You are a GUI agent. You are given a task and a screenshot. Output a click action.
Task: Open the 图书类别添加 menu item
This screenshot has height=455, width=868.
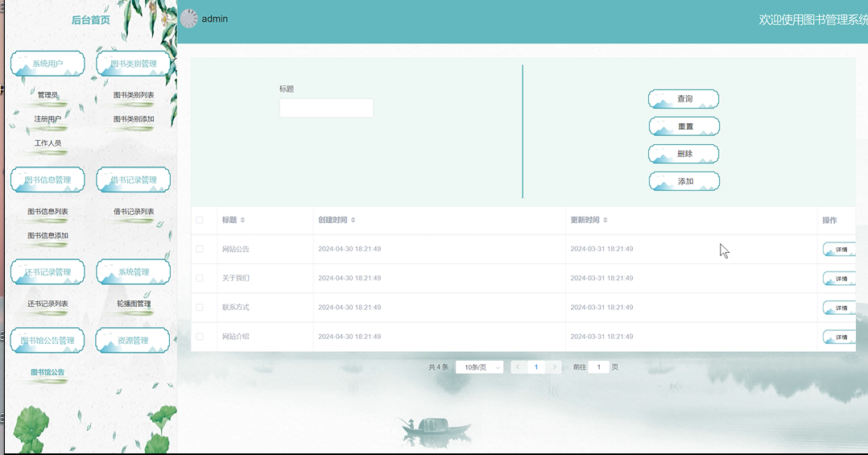coord(134,119)
